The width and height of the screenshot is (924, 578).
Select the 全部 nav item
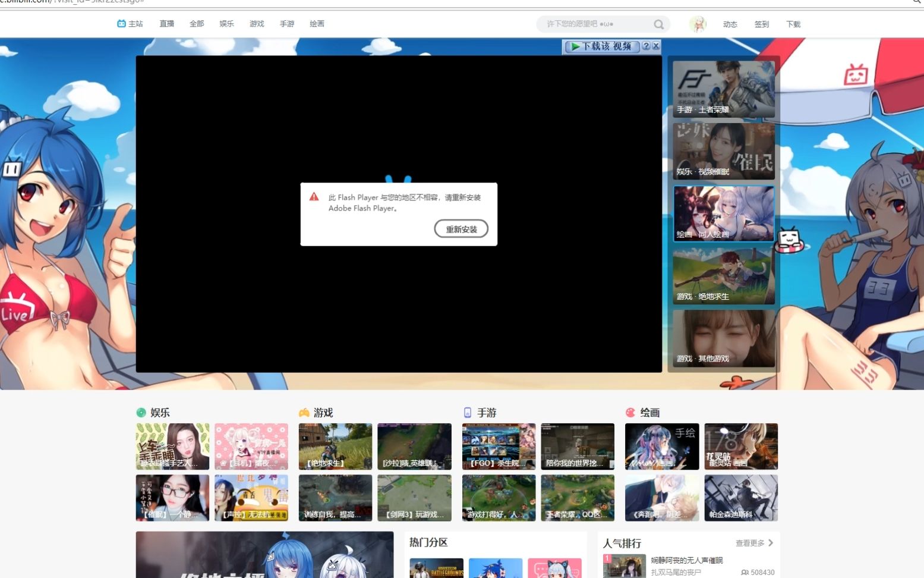(197, 24)
